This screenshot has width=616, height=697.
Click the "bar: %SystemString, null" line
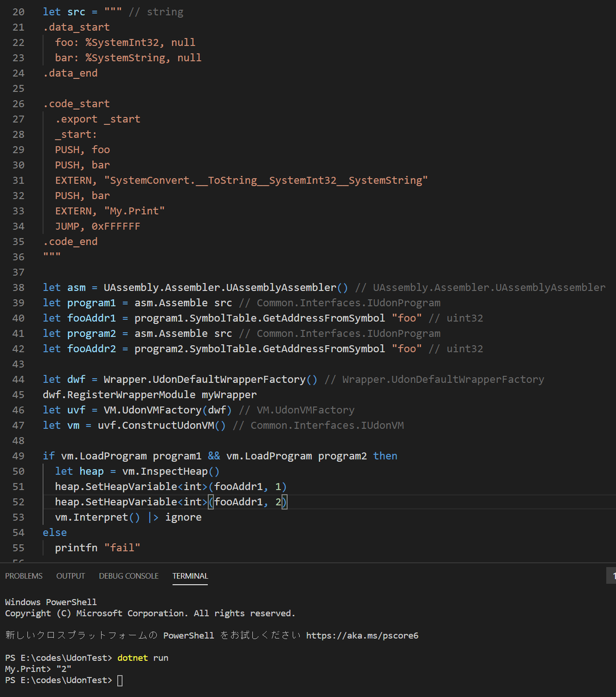(128, 58)
